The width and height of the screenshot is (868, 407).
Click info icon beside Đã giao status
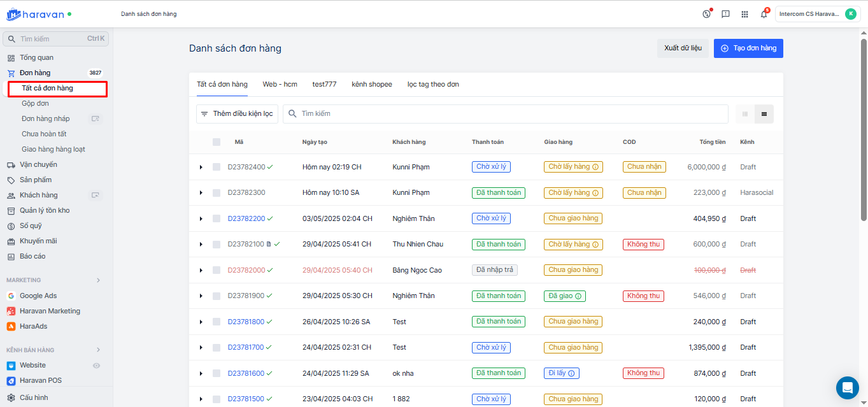tap(580, 296)
